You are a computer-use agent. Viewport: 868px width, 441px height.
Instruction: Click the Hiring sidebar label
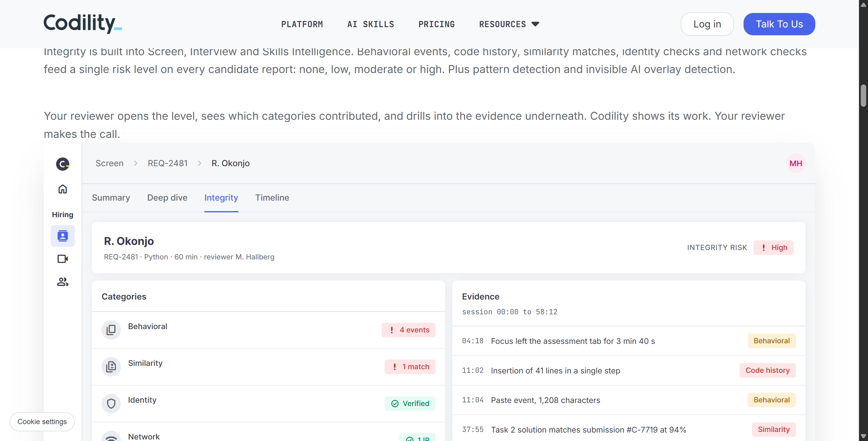point(63,214)
